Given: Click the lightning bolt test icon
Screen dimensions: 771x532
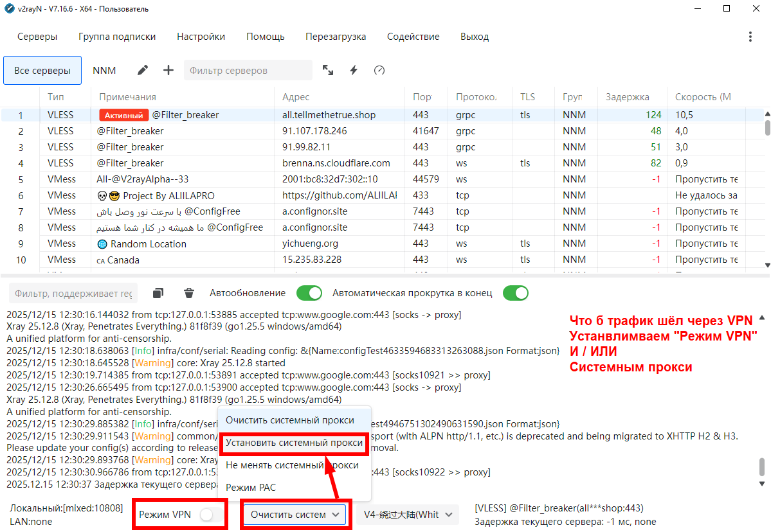Looking at the screenshot, I should pyautogui.click(x=353, y=70).
